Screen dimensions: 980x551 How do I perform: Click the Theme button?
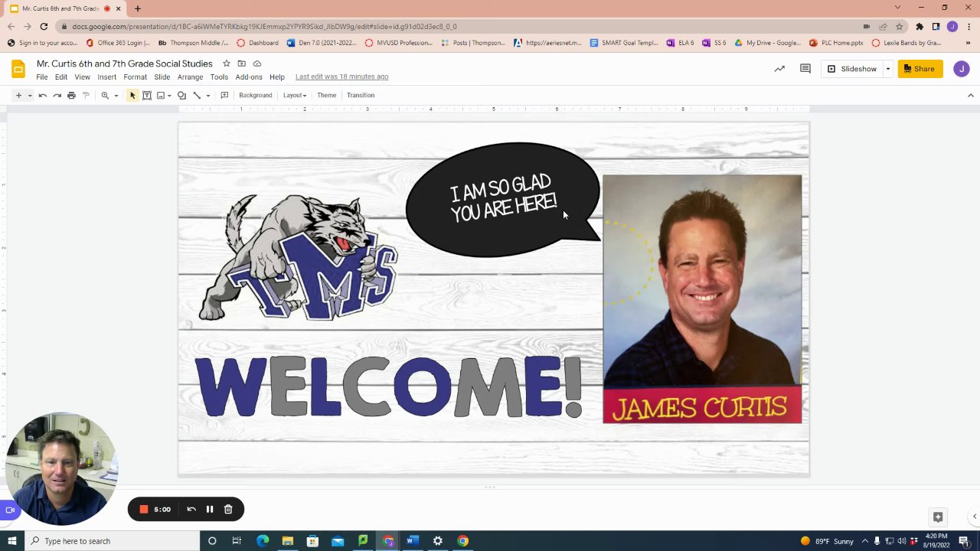coord(327,96)
